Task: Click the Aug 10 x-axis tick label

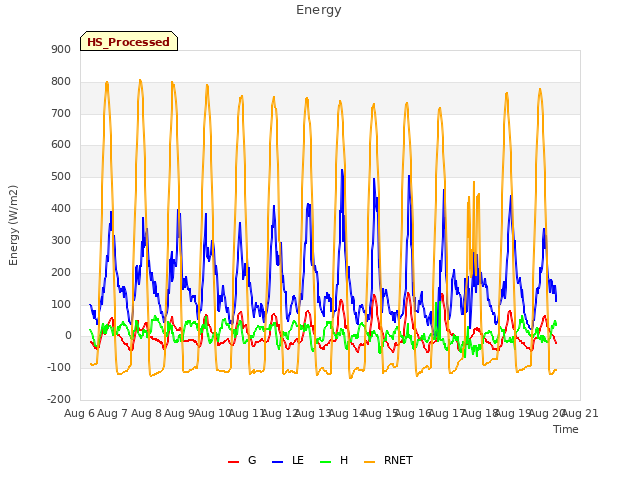Action: point(213,413)
